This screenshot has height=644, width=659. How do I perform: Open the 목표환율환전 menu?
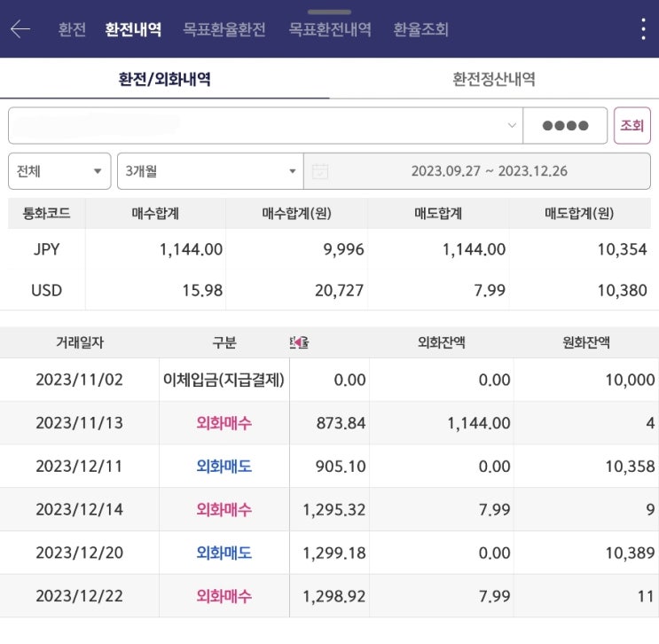tap(224, 29)
